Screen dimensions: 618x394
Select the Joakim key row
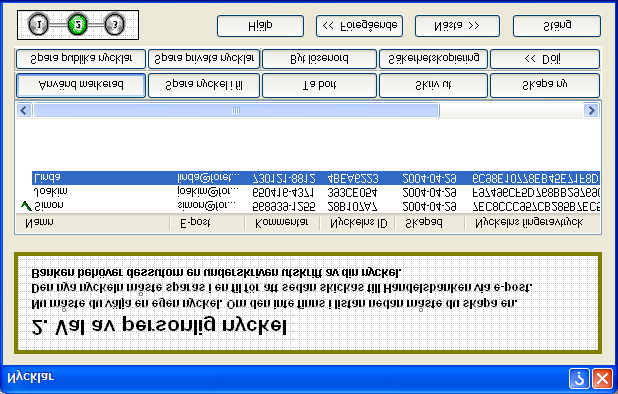(x=315, y=192)
